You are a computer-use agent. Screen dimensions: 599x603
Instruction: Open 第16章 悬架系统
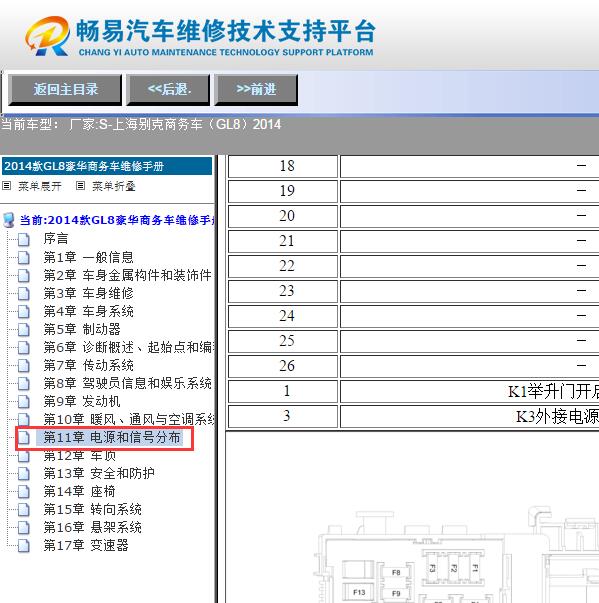(x=92, y=528)
